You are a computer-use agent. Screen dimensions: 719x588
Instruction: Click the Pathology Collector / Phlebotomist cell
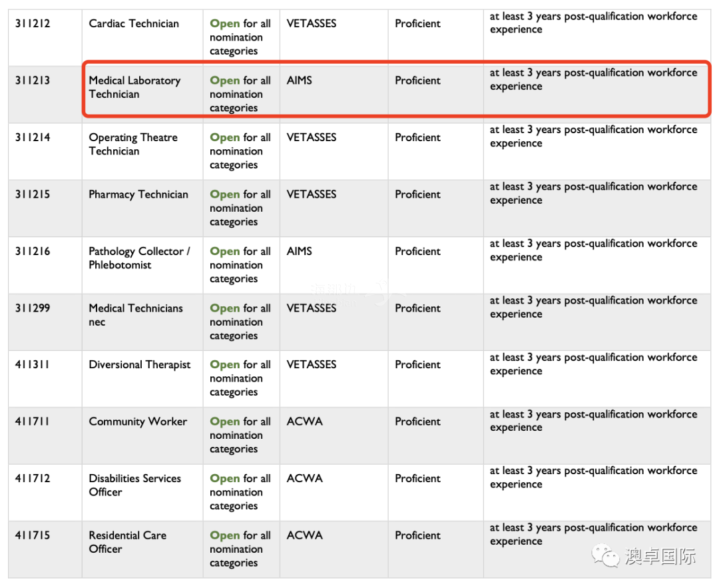(x=139, y=258)
